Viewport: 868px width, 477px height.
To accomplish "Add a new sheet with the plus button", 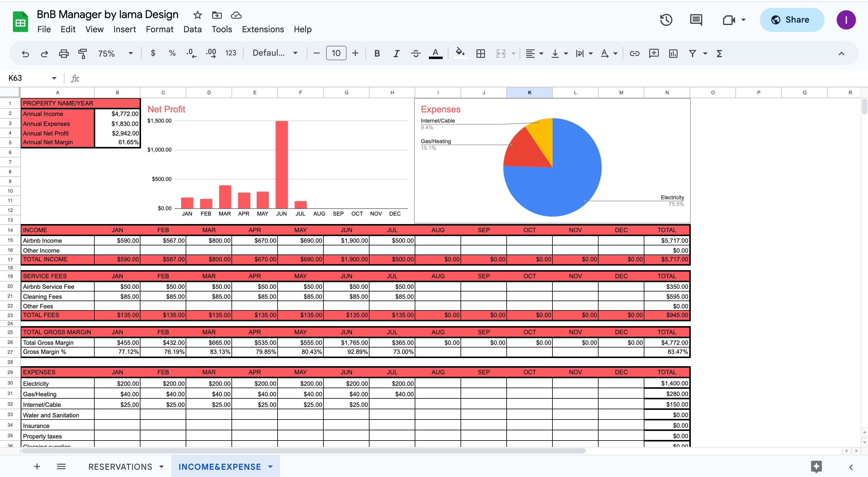I will [37, 466].
